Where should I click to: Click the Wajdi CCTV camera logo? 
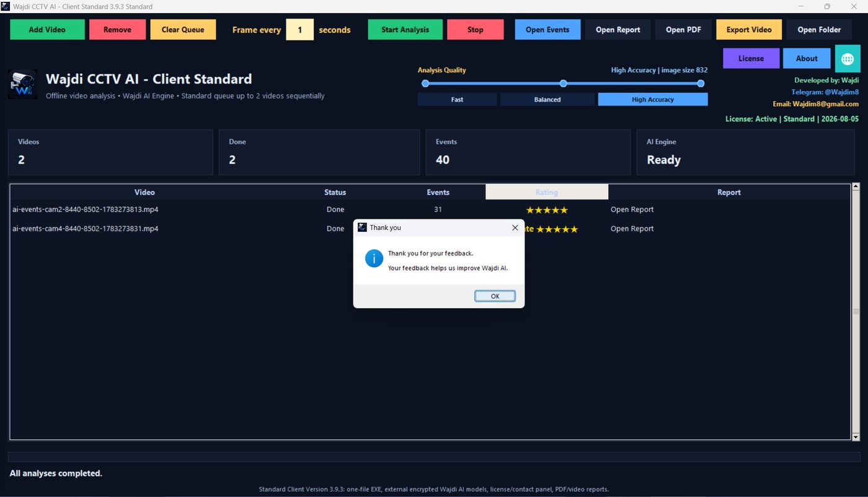pos(22,84)
